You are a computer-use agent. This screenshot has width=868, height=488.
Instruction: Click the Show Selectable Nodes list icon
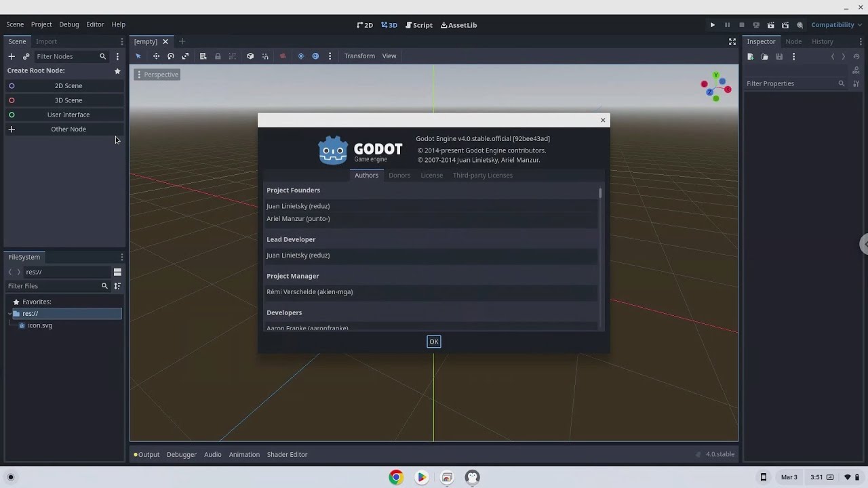tap(203, 56)
